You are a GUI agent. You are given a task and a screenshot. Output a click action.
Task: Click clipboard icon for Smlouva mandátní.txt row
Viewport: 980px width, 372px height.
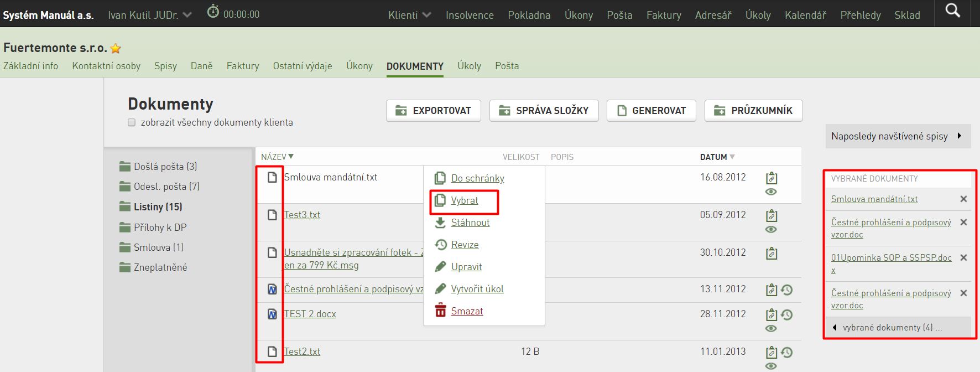pos(772,178)
